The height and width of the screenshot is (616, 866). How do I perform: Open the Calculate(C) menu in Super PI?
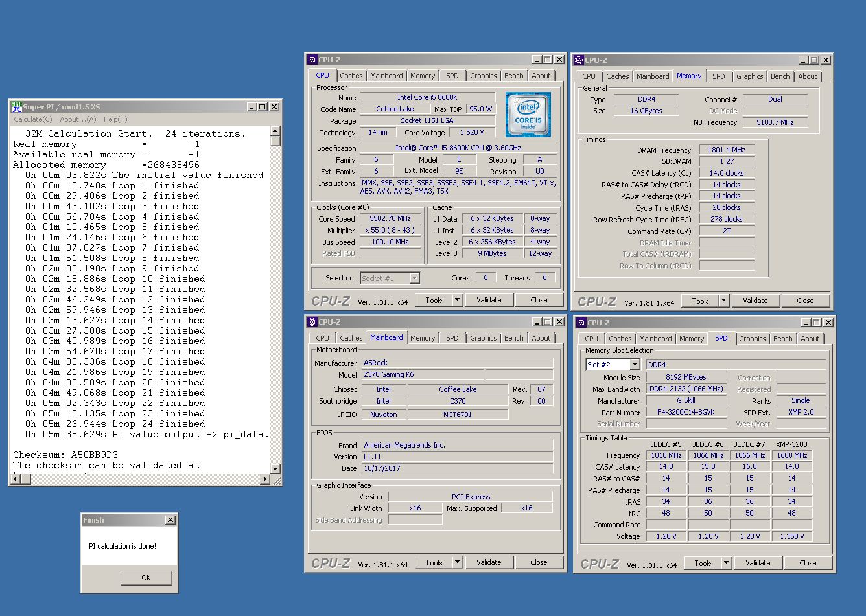pyautogui.click(x=33, y=119)
